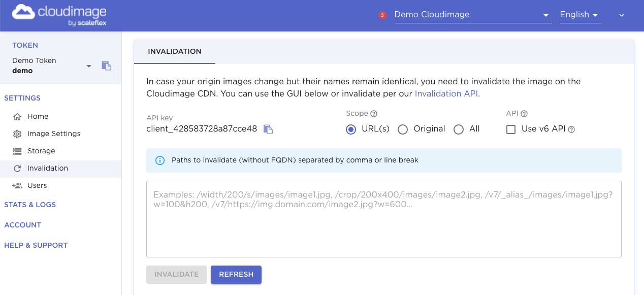Screen dimensions: 644x295
Task: Open the Demo Cloudimage project dropdown
Action: (473, 15)
